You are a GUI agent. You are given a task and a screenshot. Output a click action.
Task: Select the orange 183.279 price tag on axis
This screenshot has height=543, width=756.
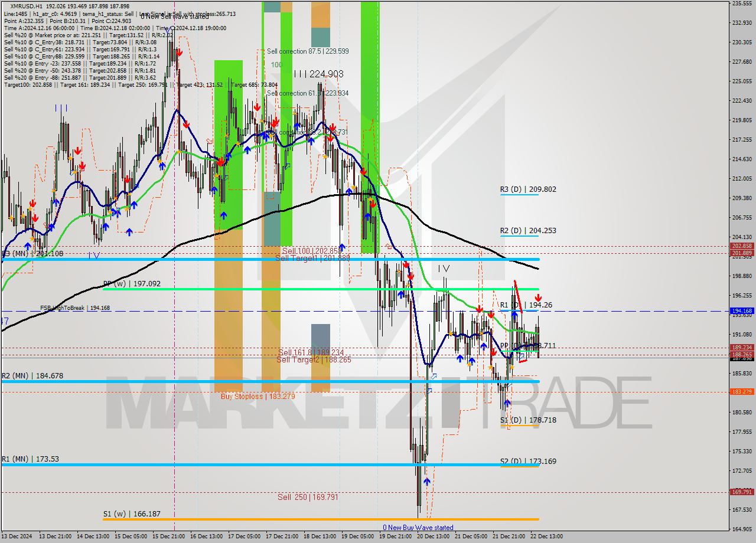pyautogui.click(x=742, y=391)
